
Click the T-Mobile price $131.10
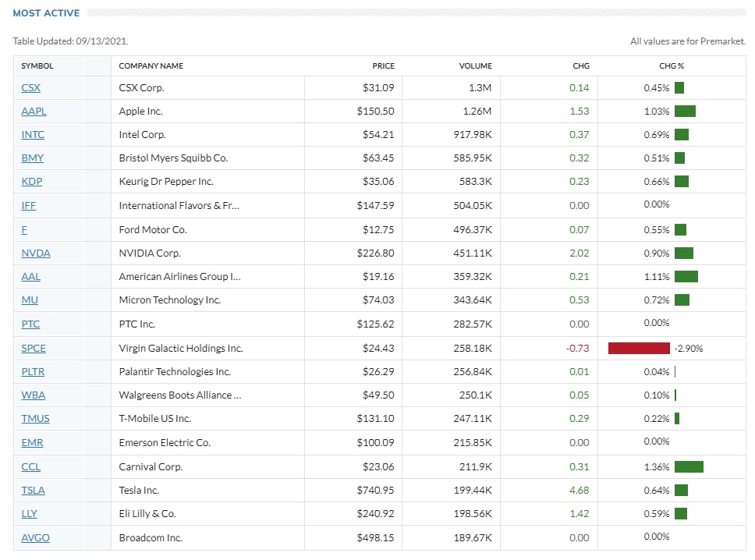pyautogui.click(x=375, y=418)
